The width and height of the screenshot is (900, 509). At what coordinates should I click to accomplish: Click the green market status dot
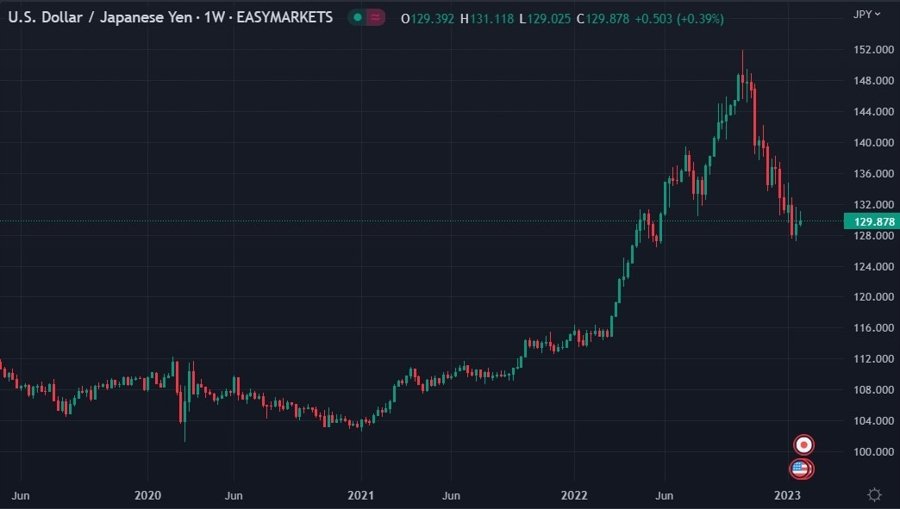pos(357,18)
